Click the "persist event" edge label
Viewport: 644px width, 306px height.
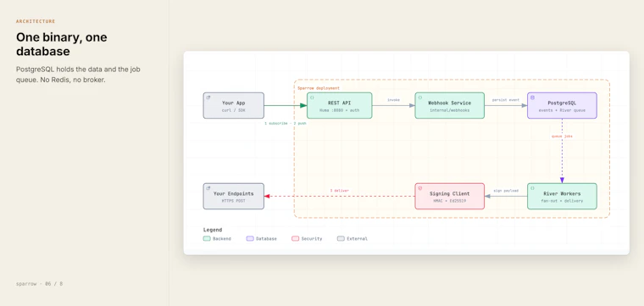click(x=506, y=100)
